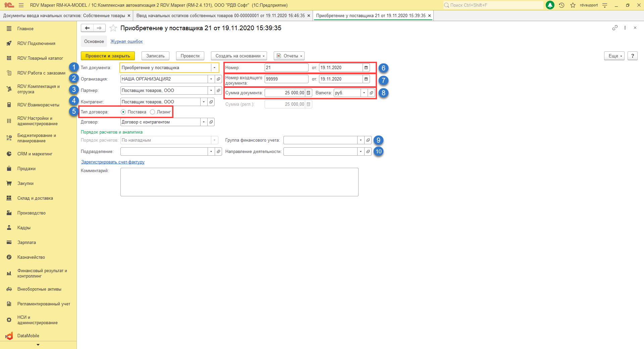The height and width of the screenshot is (349, 644).
Task: Expand the Контрагент dropdown
Action: pos(204,102)
